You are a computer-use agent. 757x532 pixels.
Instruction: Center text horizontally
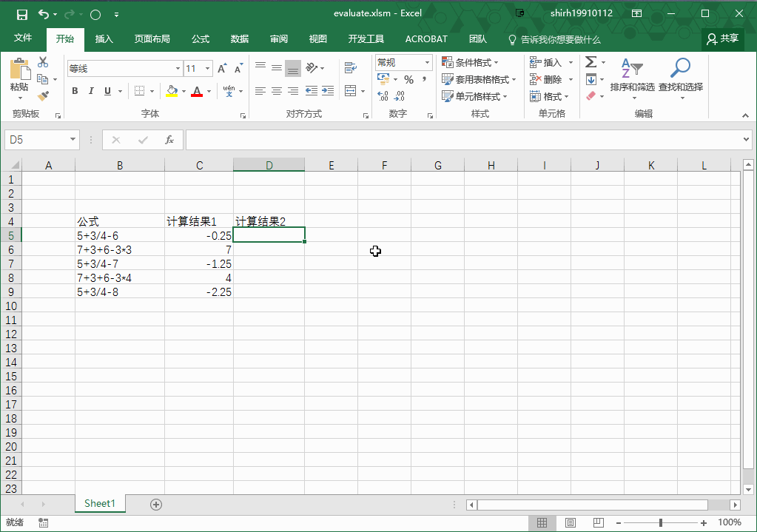(x=277, y=91)
